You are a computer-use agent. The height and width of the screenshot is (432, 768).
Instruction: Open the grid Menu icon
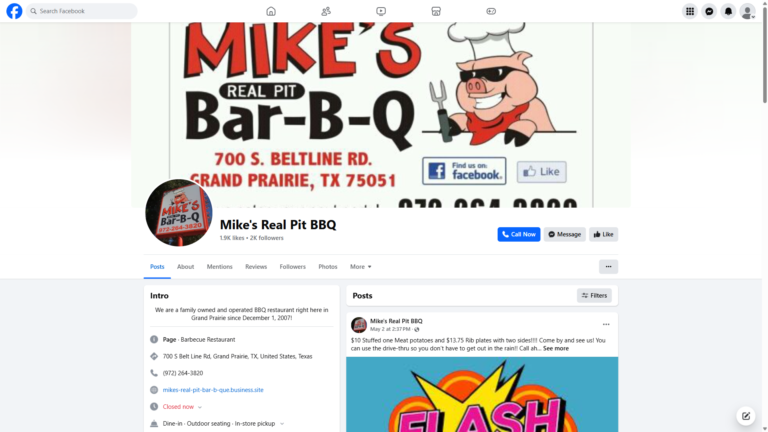(690, 11)
